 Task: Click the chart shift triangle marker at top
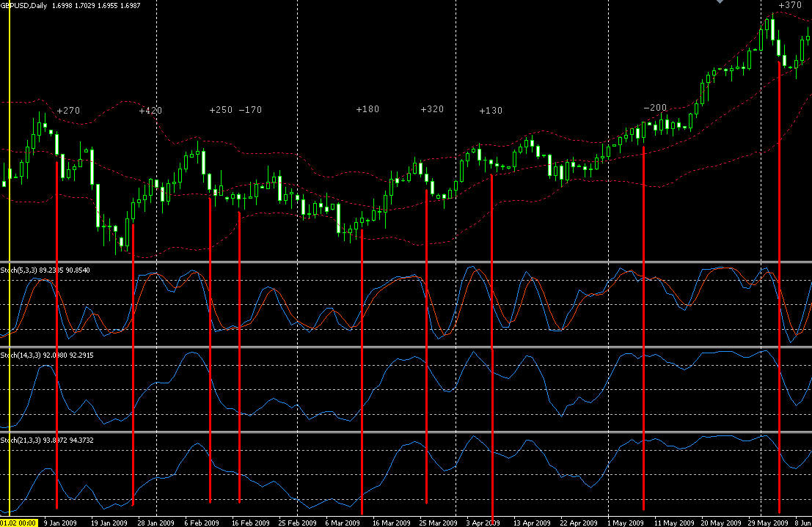[x=720, y=1]
